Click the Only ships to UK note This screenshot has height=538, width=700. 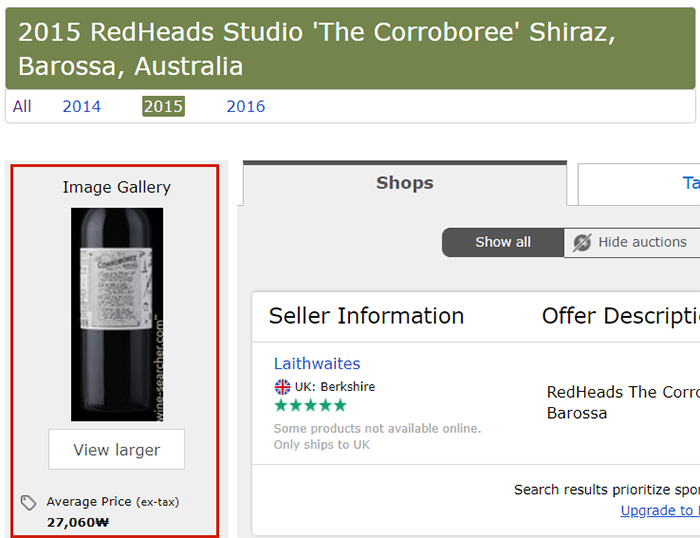[322, 445]
